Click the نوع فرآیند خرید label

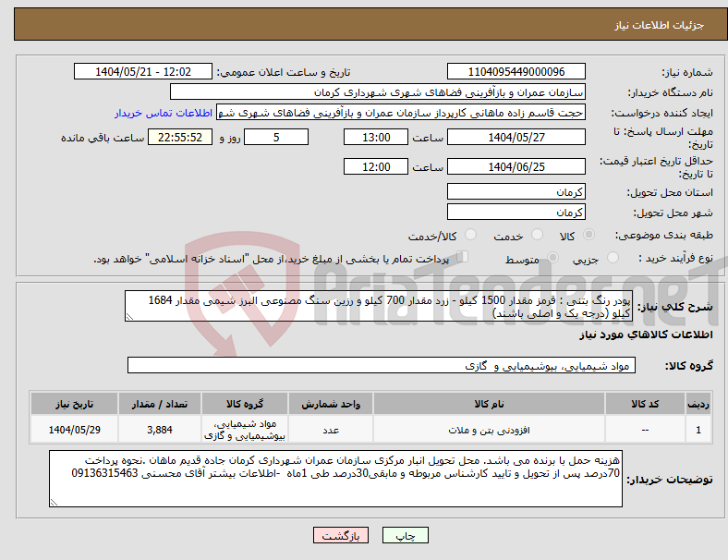click(x=675, y=258)
